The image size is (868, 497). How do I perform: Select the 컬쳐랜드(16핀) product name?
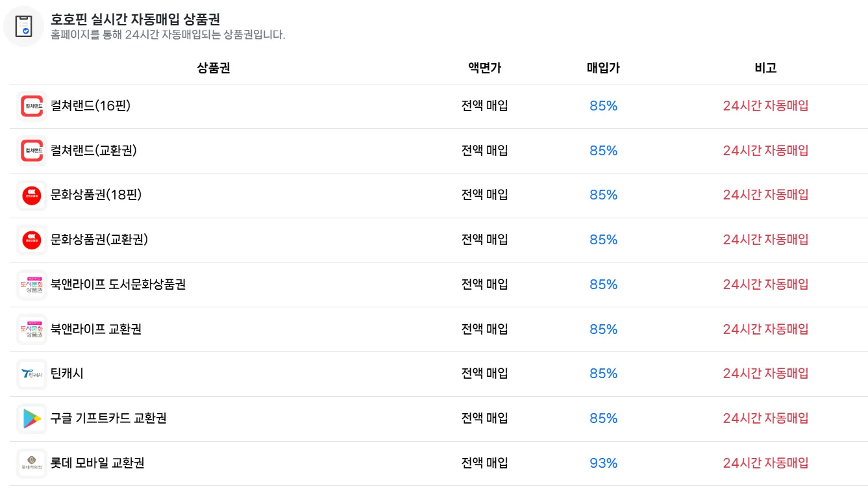90,105
